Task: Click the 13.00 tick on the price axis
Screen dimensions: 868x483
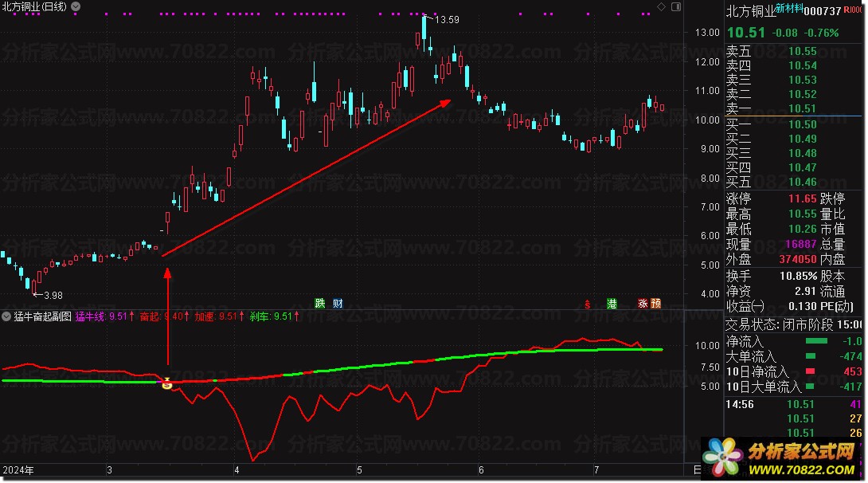Action: [x=707, y=33]
